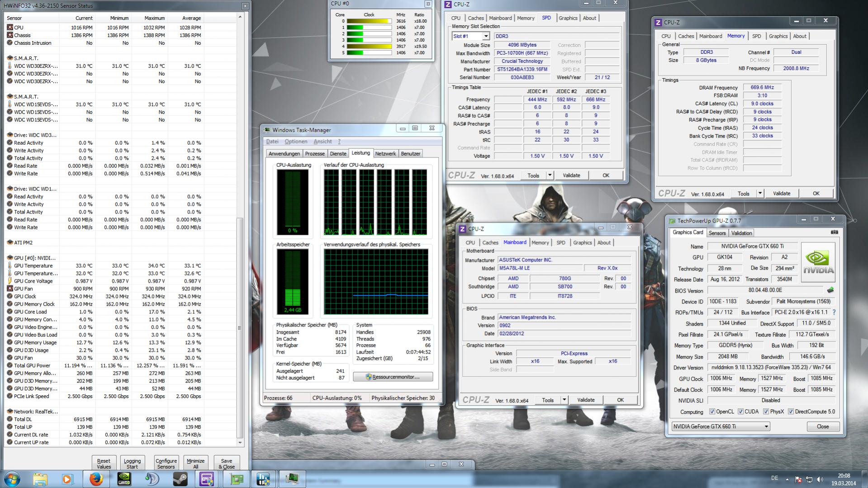Click the HWiNFO scrollbar up arrow
Image resolution: width=868 pixels, height=488 pixels.
coord(240,17)
